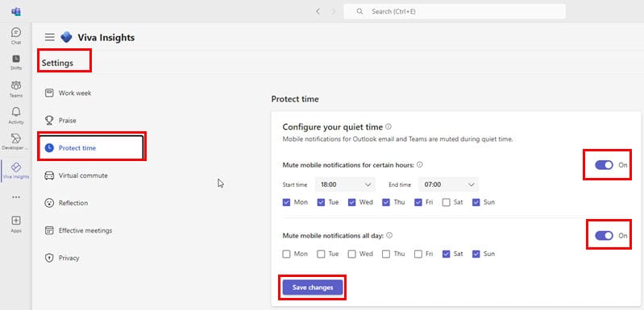Click the Viva Insights heart logo
644x310 pixels.
point(66,37)
